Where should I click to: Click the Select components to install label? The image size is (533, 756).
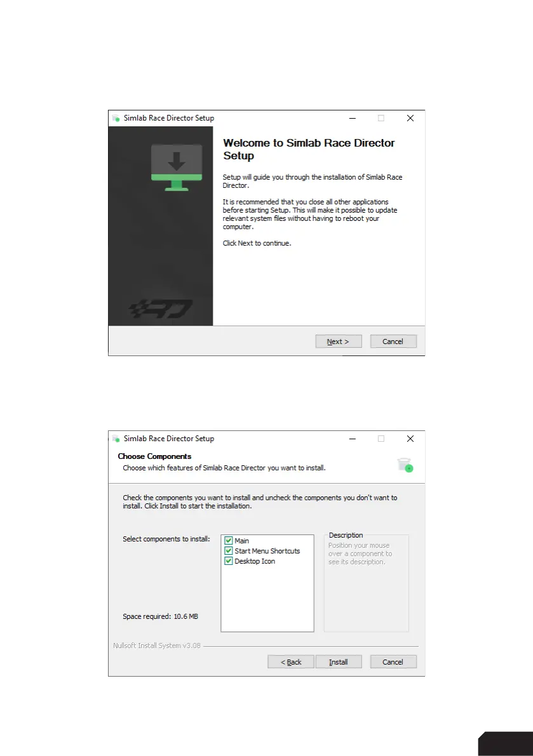coord(166,539)
